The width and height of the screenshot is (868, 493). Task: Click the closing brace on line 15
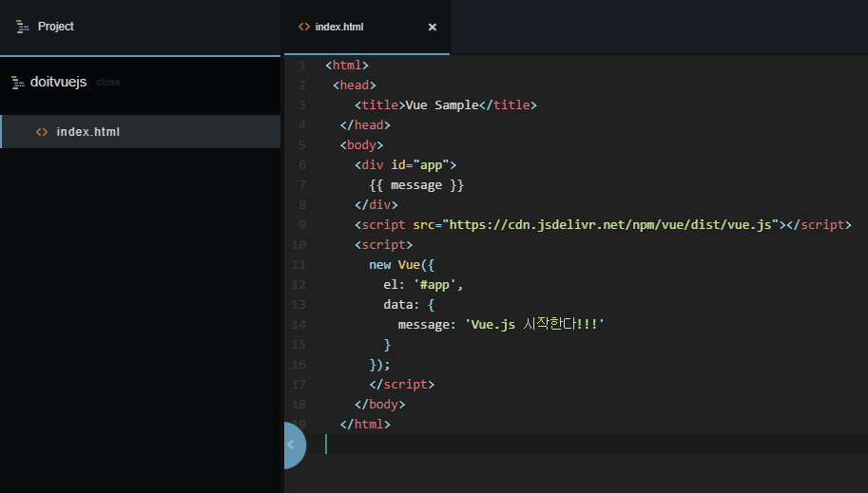[x=388, y=345]
